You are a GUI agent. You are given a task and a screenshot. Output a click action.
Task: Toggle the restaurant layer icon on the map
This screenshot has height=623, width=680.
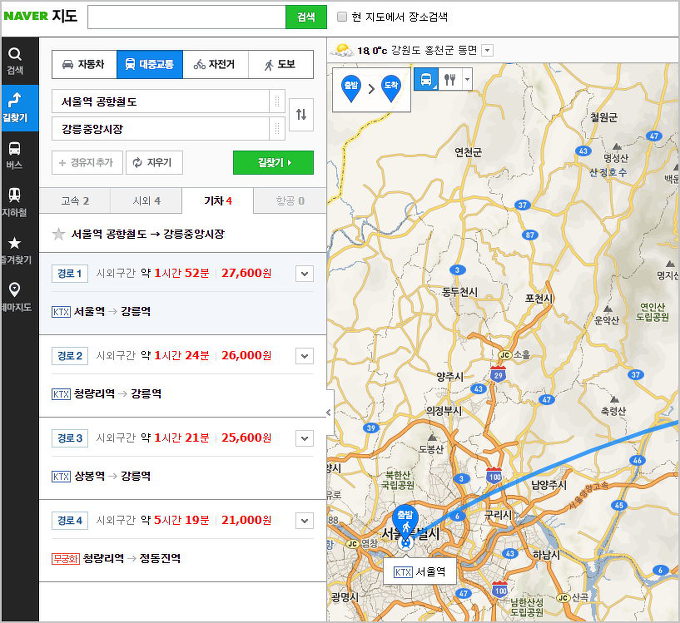(450, 81)
